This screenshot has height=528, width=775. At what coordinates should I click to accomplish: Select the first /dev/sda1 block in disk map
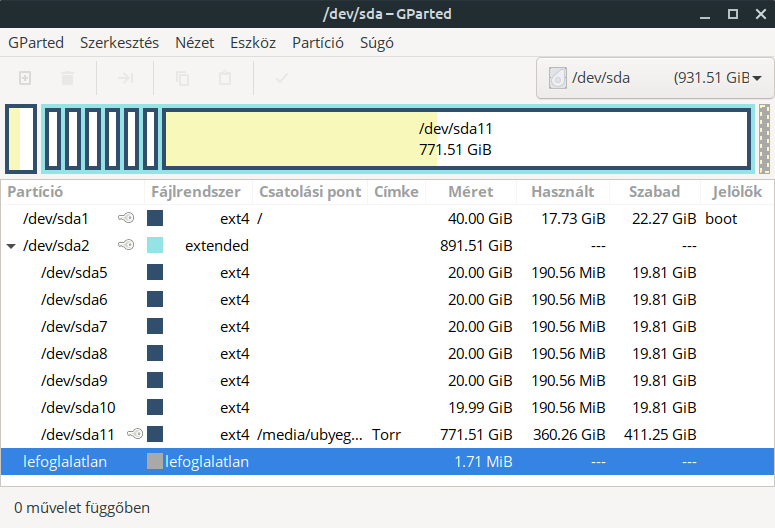click(21, 139)
